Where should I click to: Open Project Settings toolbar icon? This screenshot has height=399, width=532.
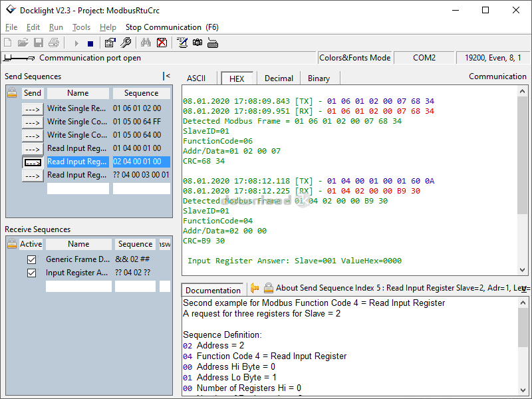tap(110, 43)
